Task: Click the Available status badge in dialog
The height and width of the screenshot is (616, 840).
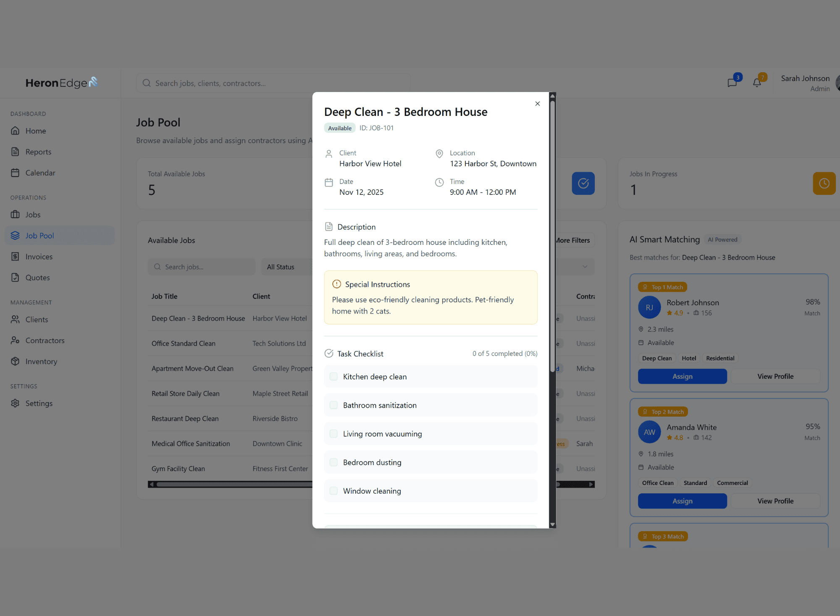Action: pyautogui.click(x=340, y=128)
